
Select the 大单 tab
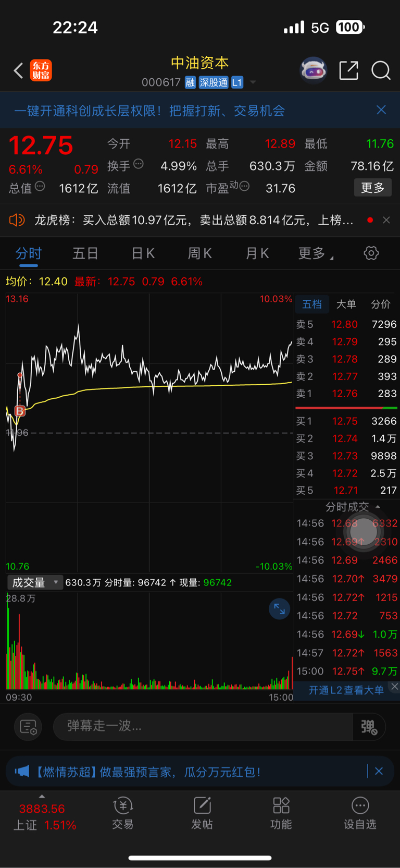(346, 304)
